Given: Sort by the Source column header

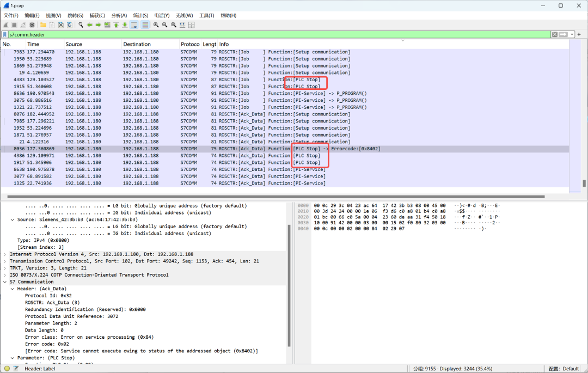Looking at the screenshot, I should [x=93, y=44].
